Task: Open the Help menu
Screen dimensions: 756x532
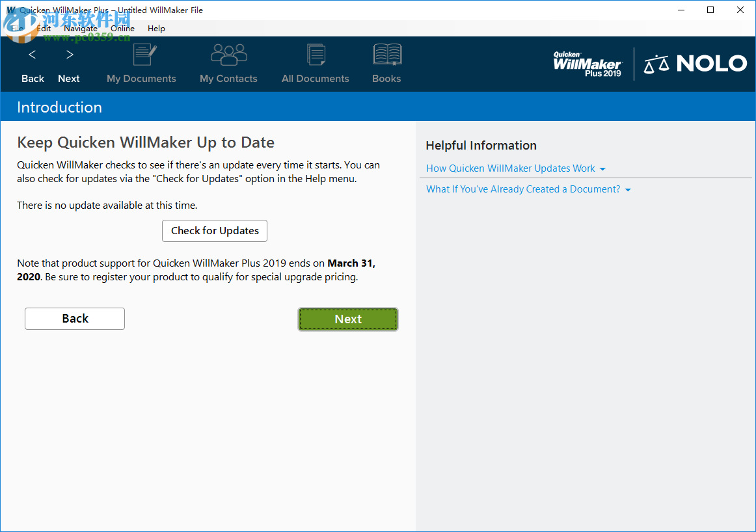Action: tap(156, 28)
